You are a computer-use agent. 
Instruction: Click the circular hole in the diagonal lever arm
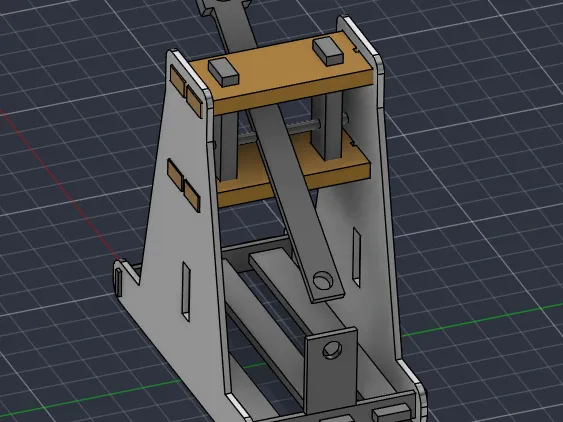pos(322,280)
